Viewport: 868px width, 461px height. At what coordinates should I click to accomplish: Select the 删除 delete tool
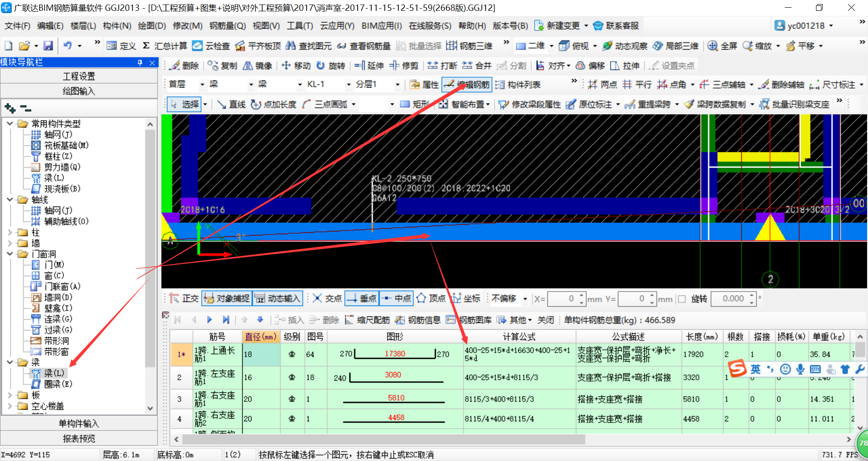coord(185,66)
